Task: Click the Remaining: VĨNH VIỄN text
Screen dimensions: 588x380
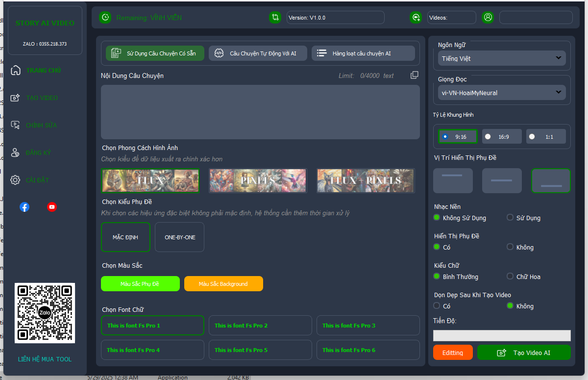Action: (149, 18)
